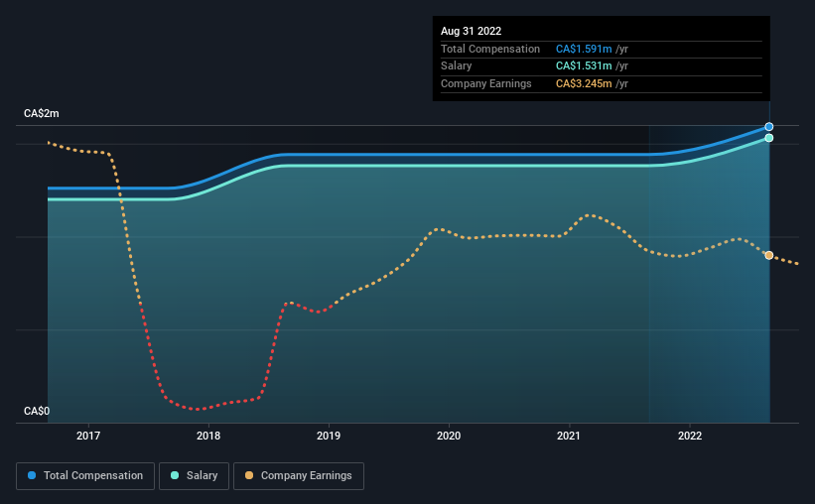Click the Aug 31 2022 tooltip date
Screen dimensions: 815x504
click(x=471, y=31)
